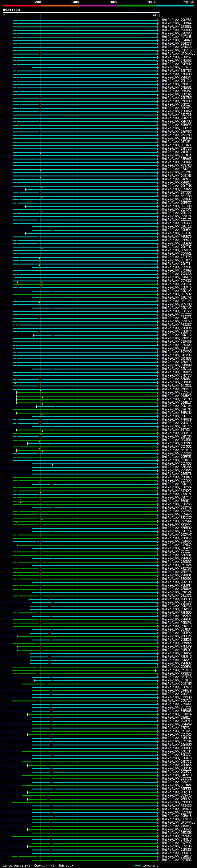Choose hit UniRef100_C7E662
The width and height of the screenshot is (197, 868).
(x=177, y=60)
